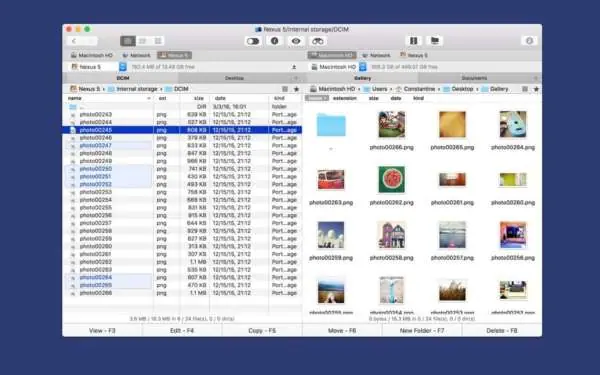This screenshot has height=375, width=600.
Task: Toggle sort arrow on name column
Action: 148,98
